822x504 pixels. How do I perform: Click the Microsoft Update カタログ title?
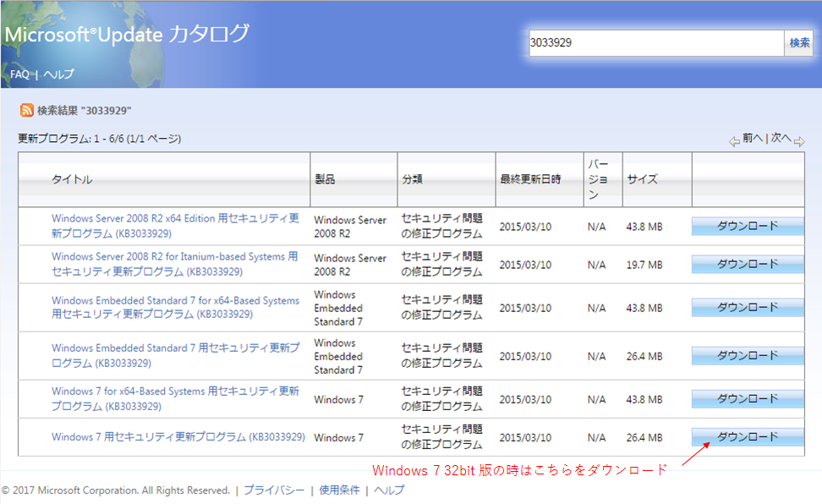(x=127, y=34)
